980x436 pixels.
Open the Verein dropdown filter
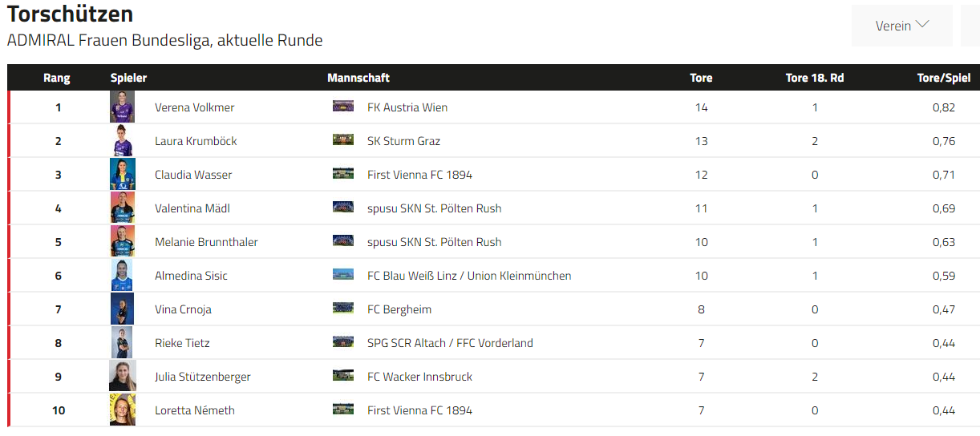tap(901, 26)
